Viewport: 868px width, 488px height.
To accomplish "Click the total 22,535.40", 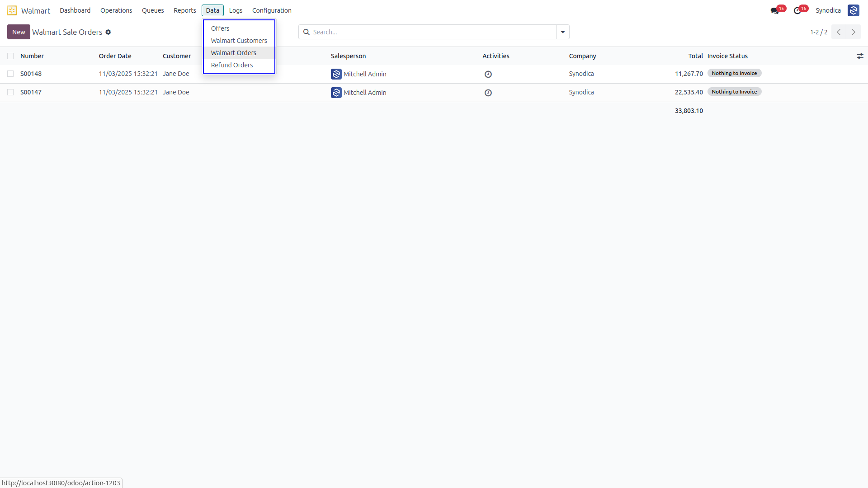I will [x=689, y=92].
